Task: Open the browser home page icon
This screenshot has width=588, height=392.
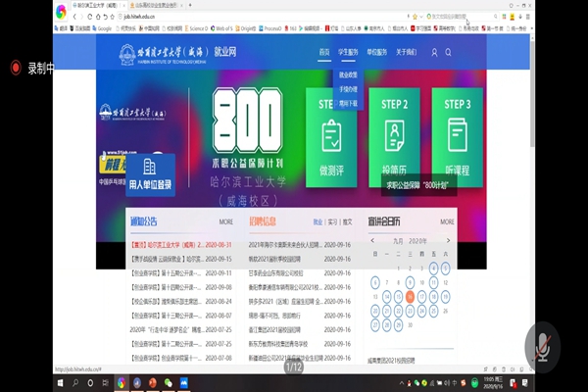Action: point(98,17)
